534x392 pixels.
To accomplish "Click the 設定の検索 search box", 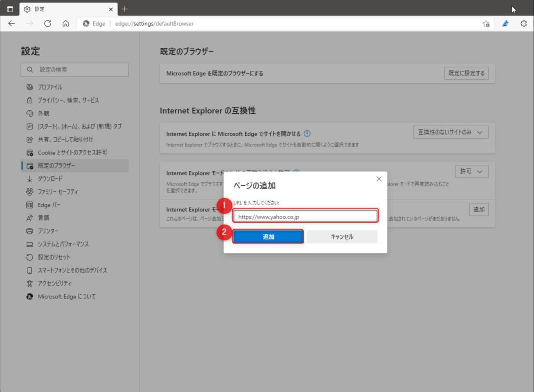I will tap(75, 69).
